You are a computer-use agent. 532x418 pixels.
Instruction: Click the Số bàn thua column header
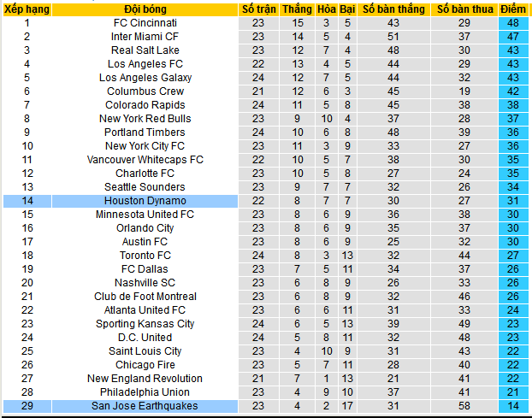pyautogui.click(x=464, y=9)
